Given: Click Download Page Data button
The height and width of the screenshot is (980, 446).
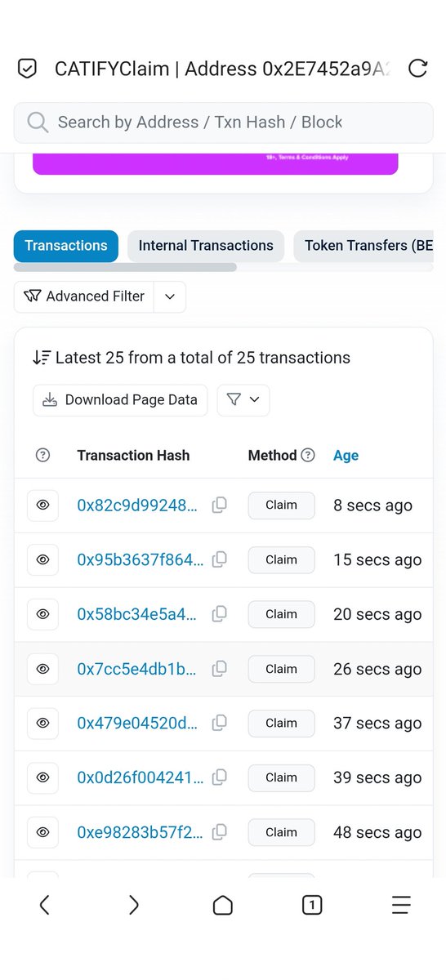Looking at the screenshot, I should 121,400.
